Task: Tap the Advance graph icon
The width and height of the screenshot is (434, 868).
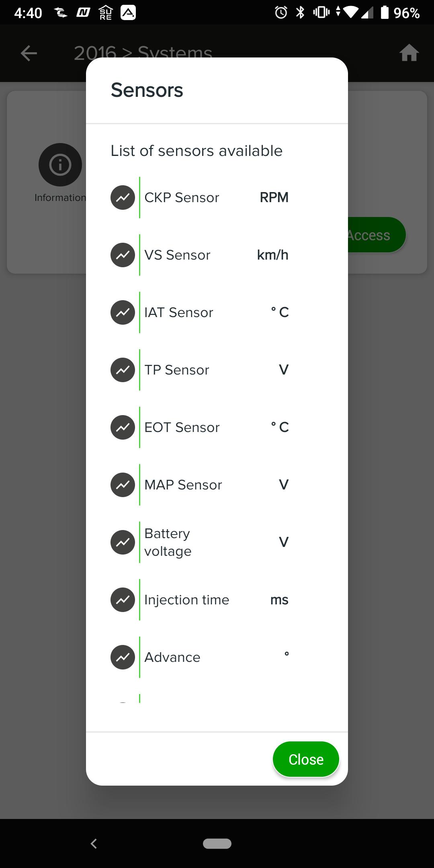Action: pos(123,657)
